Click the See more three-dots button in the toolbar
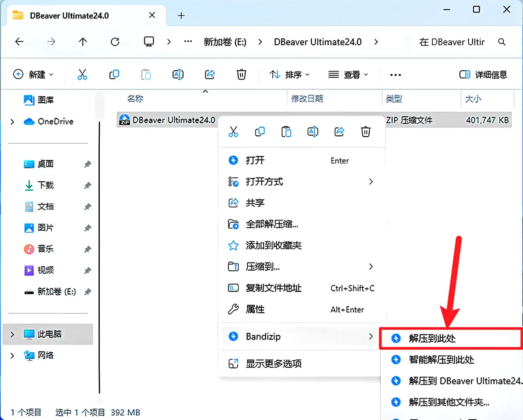Image resolution: width=523 pixels, height=420 pixels. (x=395, y=75)
